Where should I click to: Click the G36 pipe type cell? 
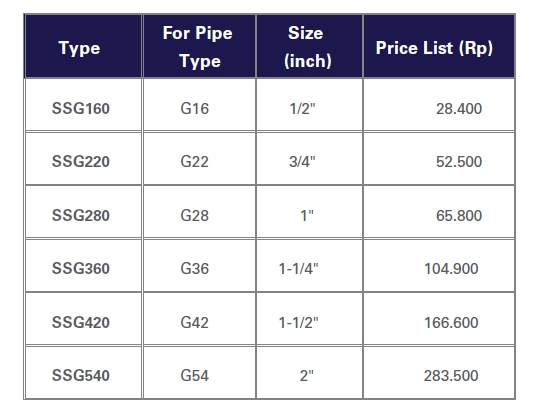(199, 265)
